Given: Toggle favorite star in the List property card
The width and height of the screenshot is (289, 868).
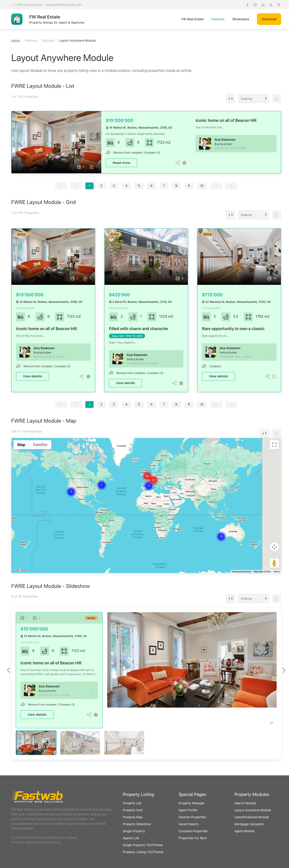Looking at the screenshot, I should pyautogui.click(x=184, y=163).
